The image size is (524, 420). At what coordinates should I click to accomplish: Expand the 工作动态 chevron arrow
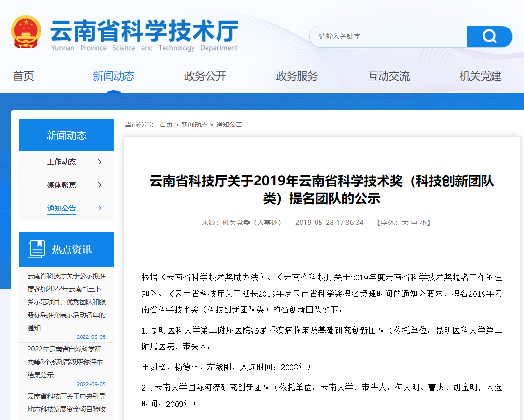(x=99, y=162)
